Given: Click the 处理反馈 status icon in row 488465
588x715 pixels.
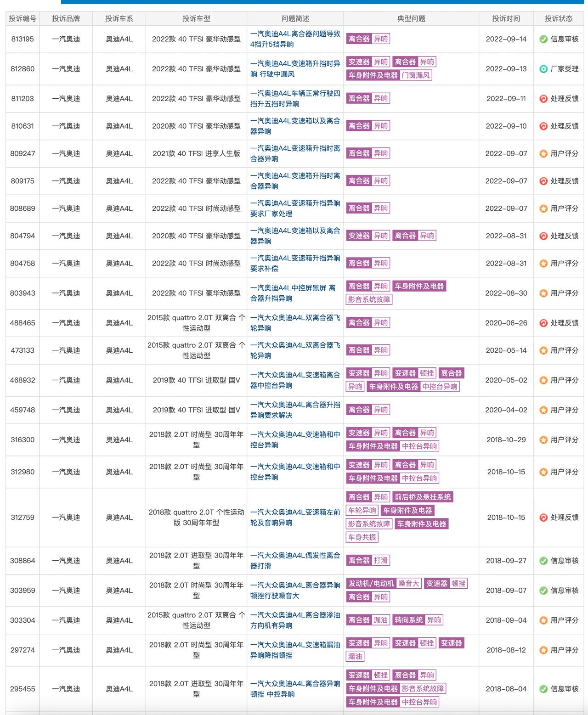Looking at the screenshot, I should 543,323.
